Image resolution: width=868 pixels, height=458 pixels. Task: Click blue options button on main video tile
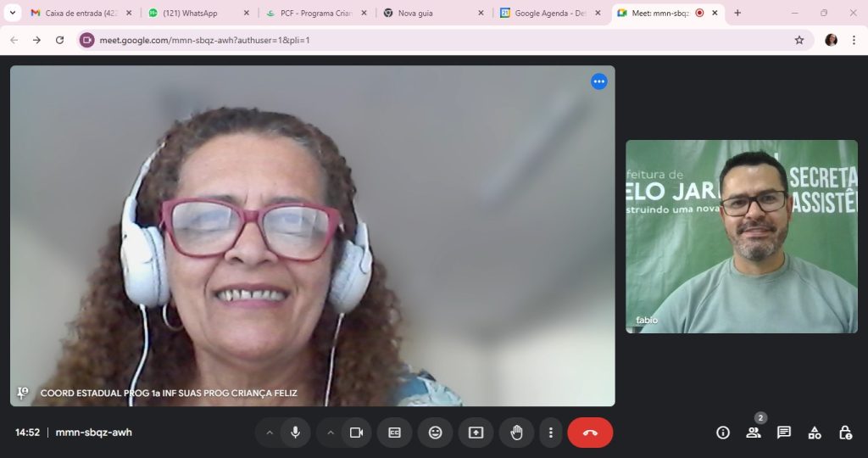[599, 81]
